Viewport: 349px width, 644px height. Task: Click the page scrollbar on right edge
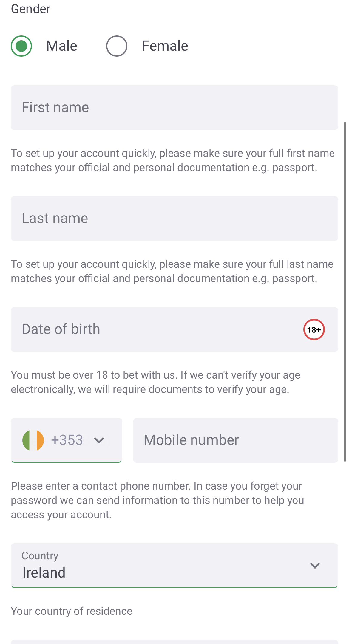(x=345, y=292)
